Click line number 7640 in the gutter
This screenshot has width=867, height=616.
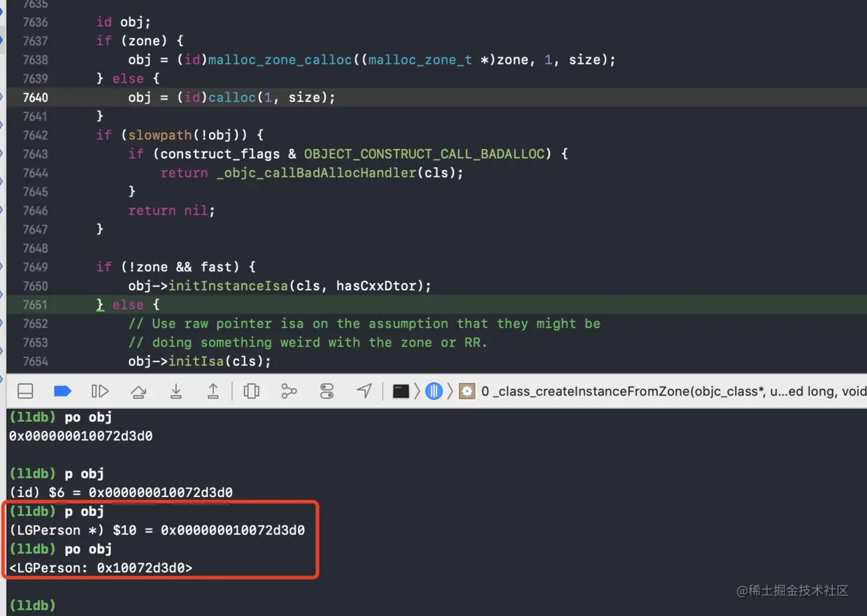(35, 97)
